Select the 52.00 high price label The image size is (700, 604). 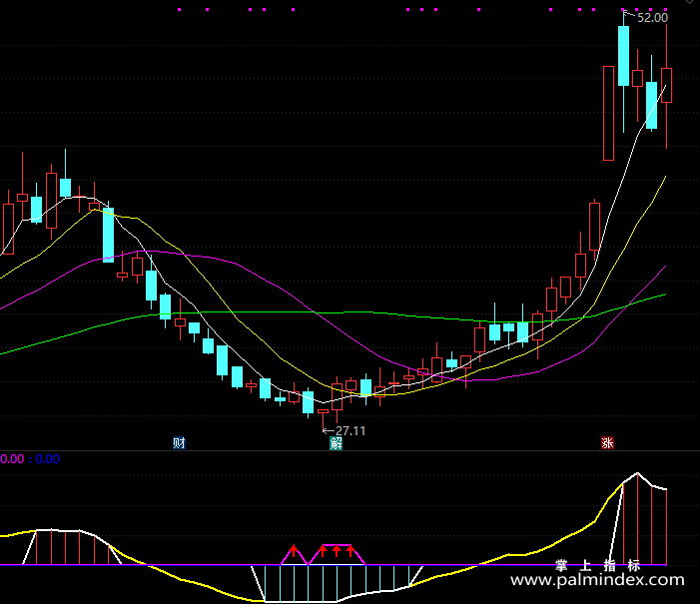[x=652, y=18]
